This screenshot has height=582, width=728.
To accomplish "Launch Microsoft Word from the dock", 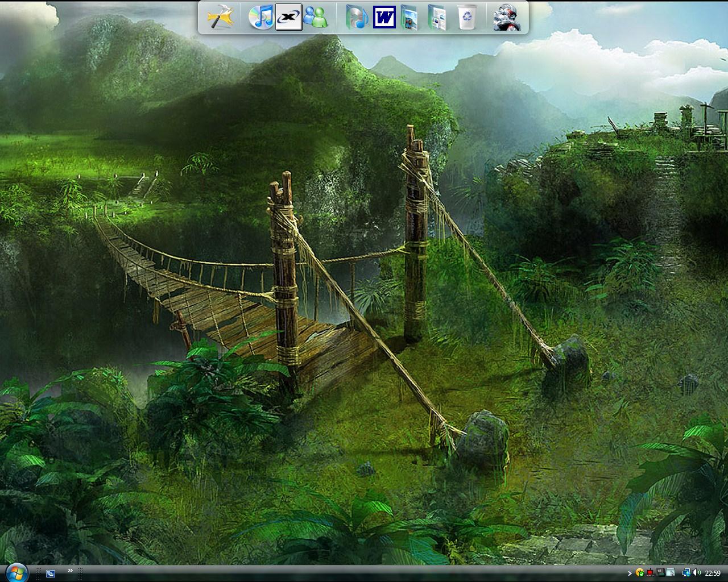I will [x=384, y=17].
